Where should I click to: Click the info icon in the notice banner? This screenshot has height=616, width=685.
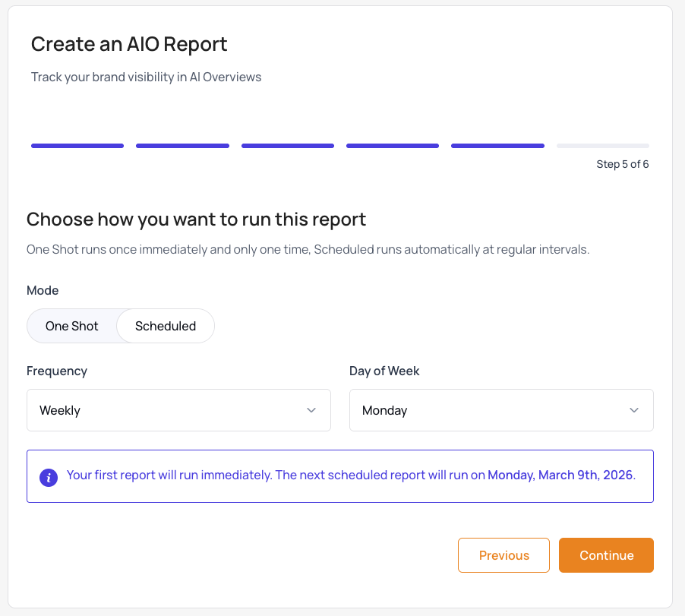(x=49, y=477)
